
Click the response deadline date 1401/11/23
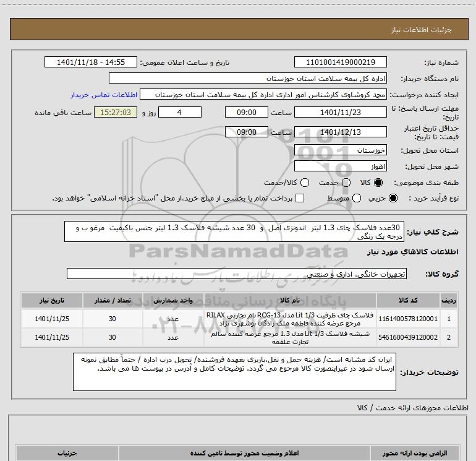[340, 113]
